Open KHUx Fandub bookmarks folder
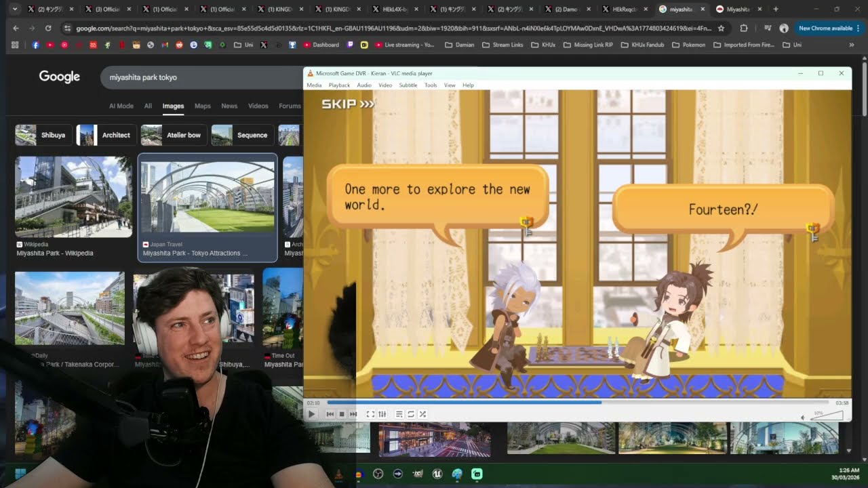The image size is (868, 488). pyautogui.click(x=642, y=45)
